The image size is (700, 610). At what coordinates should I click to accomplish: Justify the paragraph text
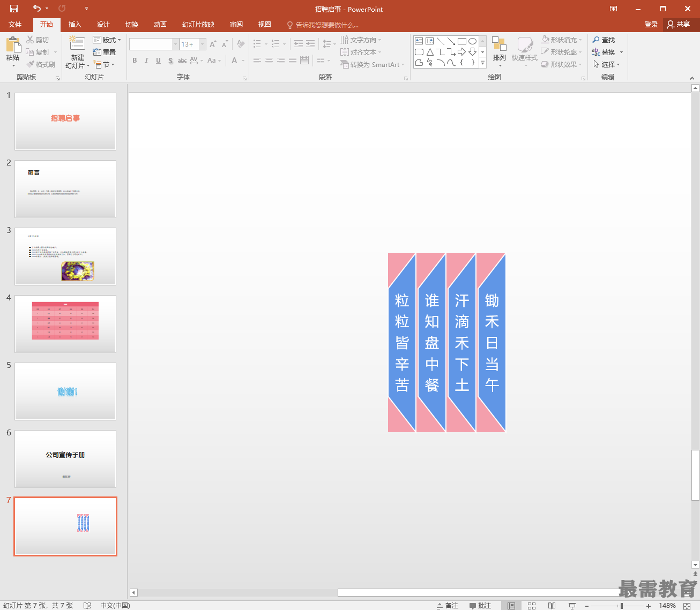pyautogui.click(x=293, y=61)
